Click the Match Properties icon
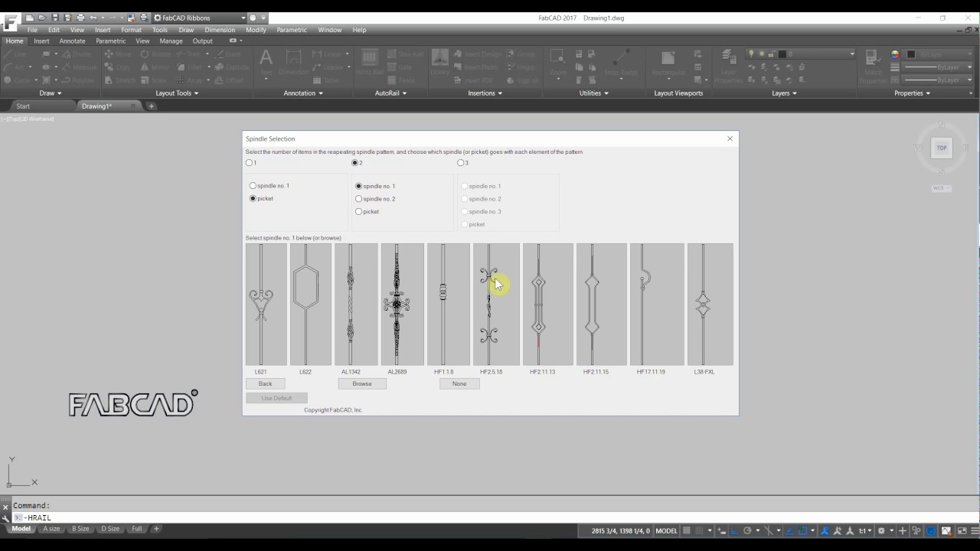 coord(873,66)
